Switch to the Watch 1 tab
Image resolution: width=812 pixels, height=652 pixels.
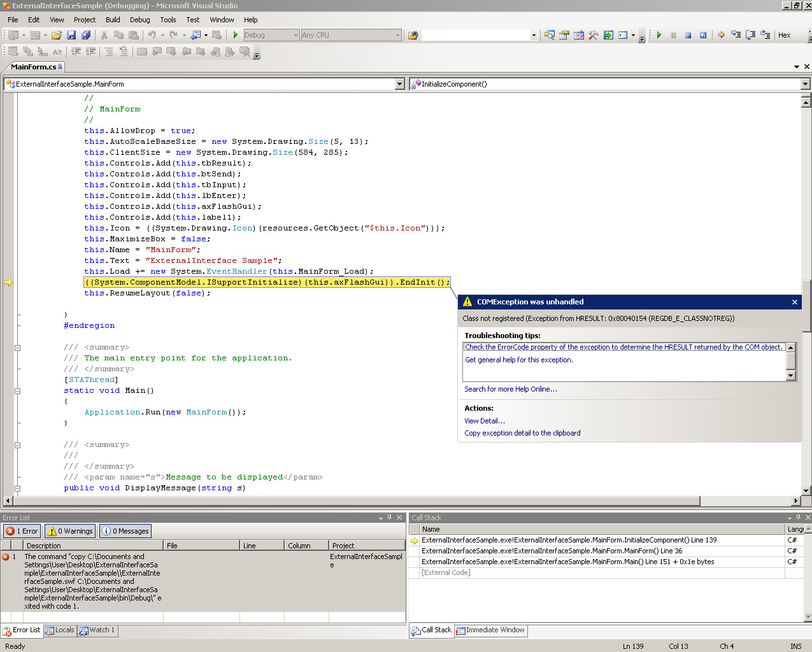point(97,630)
